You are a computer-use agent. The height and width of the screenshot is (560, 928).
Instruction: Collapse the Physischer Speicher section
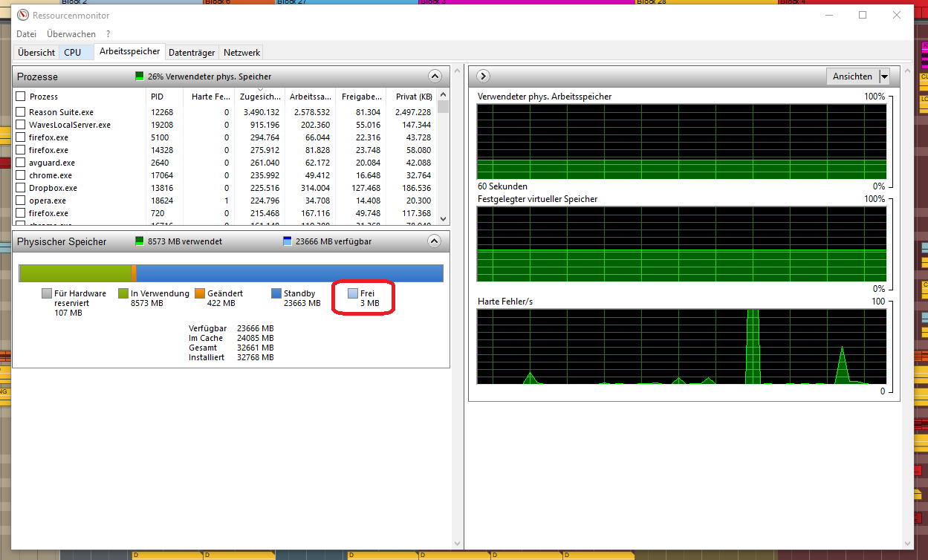tap(435, 241)
